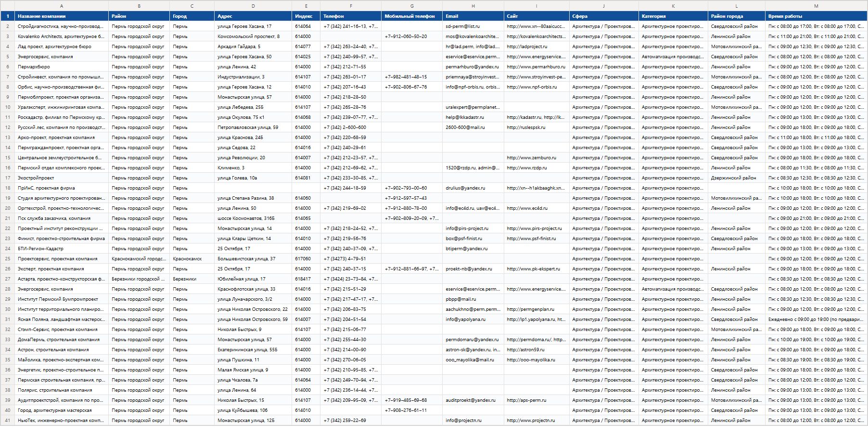Screen dimensions: 868x434
Task: Select the Город cell reading 'Краснокамск'
Action: pyautogui.click(x=192, y=258)
